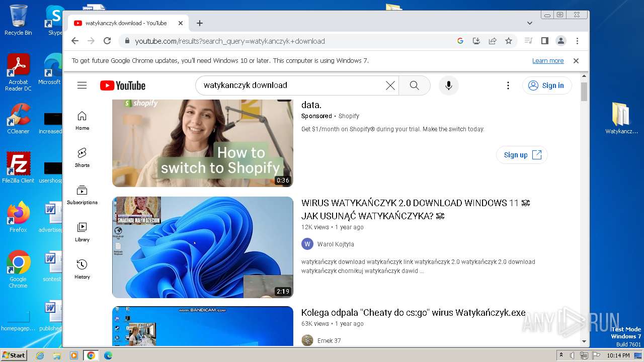Screen dimensions: 644x362
Task: Show hidden system tray icons
Action: pyautogui.click(x=561, y=355)
